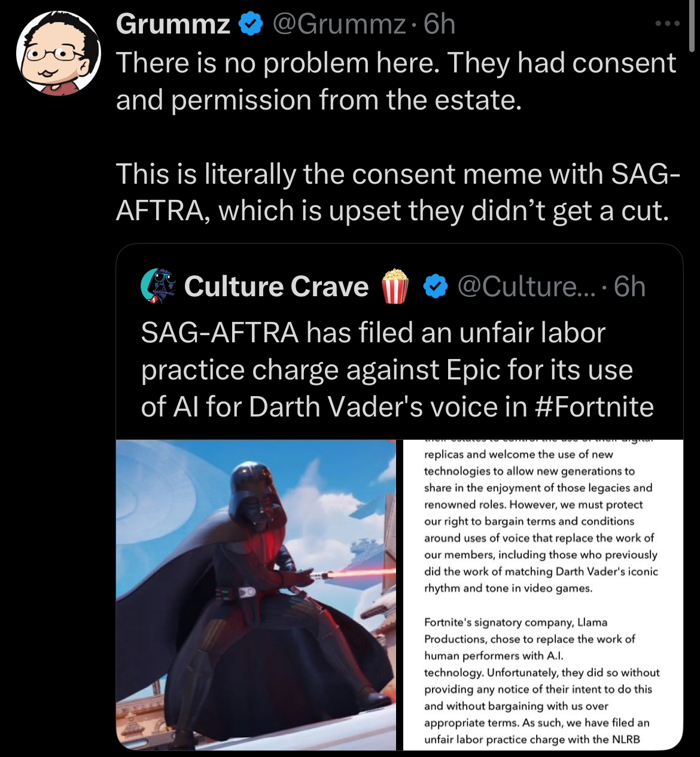
Task: Open the Darth Vader Fortnite image
Action: [x=256, y=595]
